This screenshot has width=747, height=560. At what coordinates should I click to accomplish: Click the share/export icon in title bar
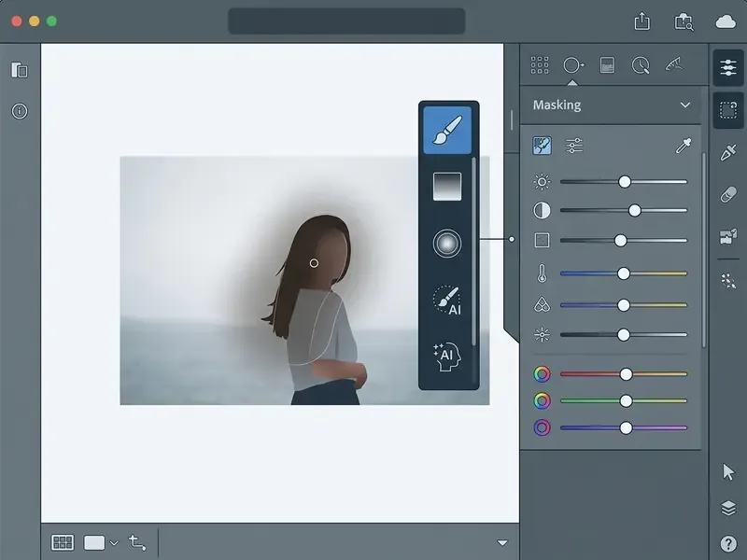pyautogui.click(x=641, y=21)
